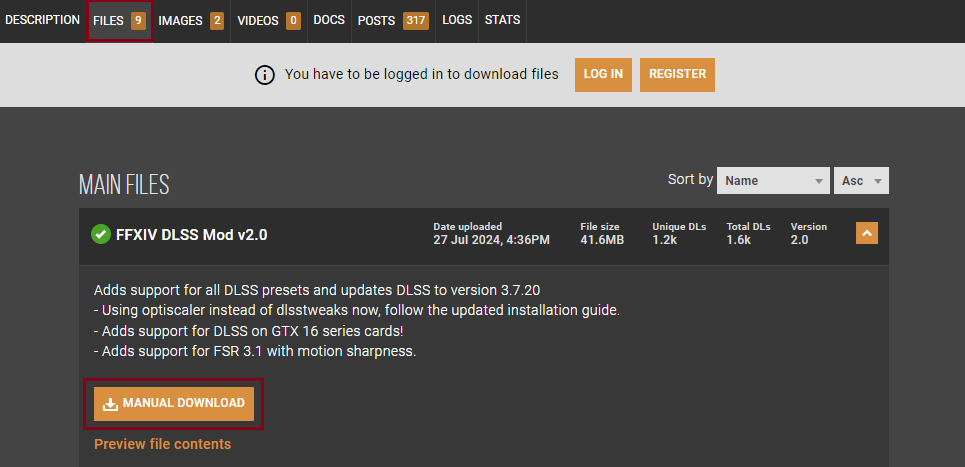Click the Log In button
Viewport: 965px width, 467px height.
[603, 74]
